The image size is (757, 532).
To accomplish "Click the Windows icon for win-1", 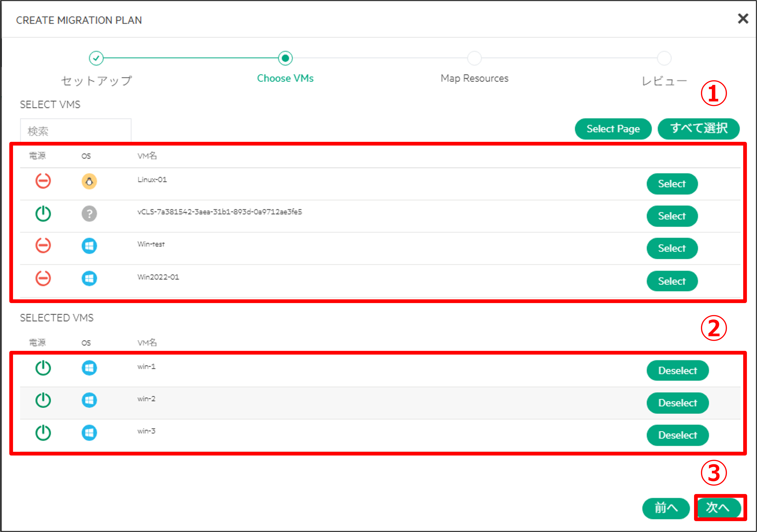I will [89, 368].
